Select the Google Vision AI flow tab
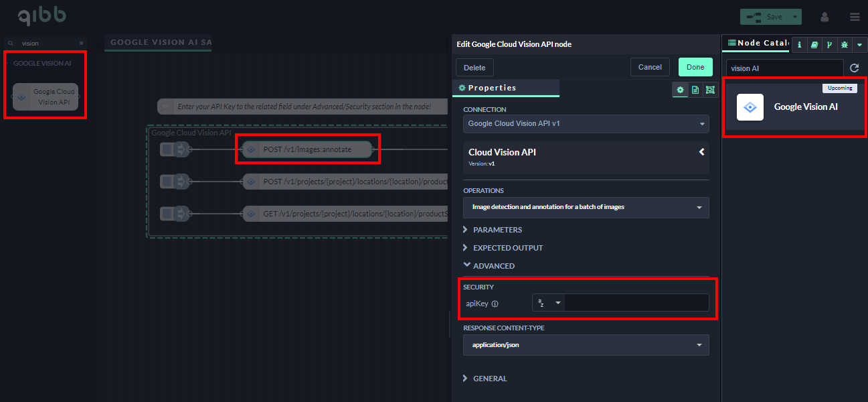 [161, 42]
